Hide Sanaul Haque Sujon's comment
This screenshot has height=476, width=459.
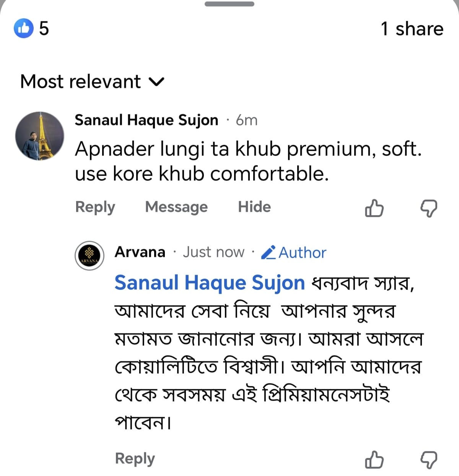pos(254,207)
